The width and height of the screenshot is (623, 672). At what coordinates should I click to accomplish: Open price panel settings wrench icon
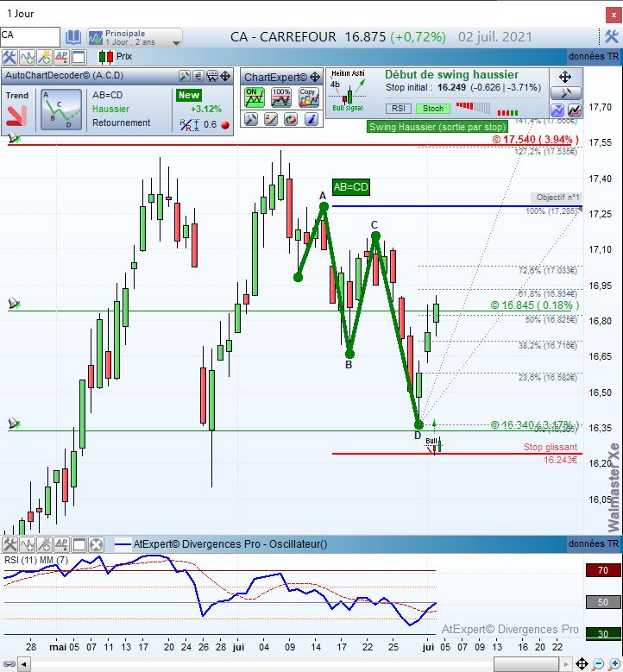[x=9, y=57]
